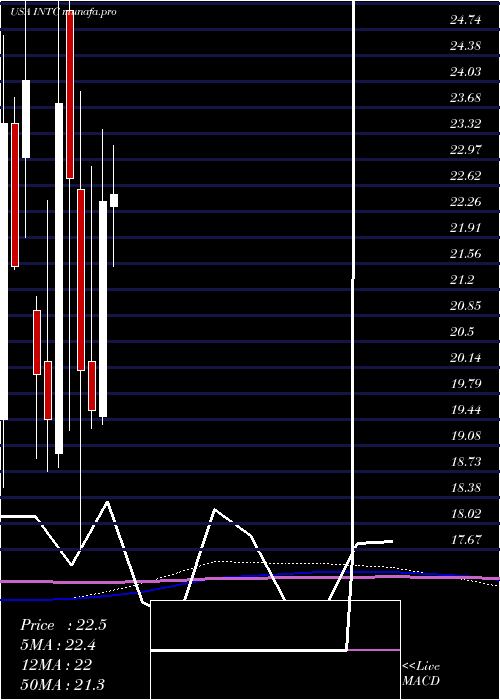Click the 5MA : 22.4 readout
500x700 pixels.
(58, 645)
